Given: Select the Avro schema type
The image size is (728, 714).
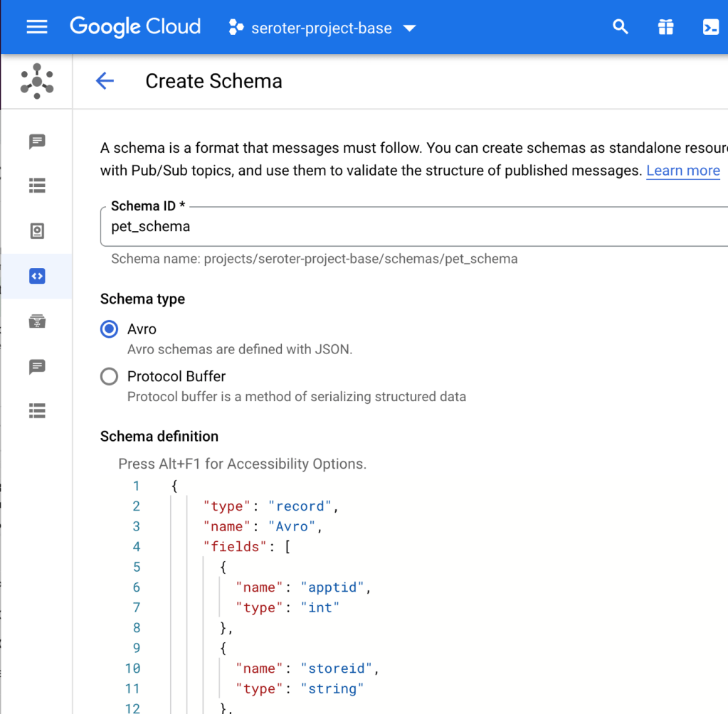Looking at the screenshot, I should click(x=109, y=329).
